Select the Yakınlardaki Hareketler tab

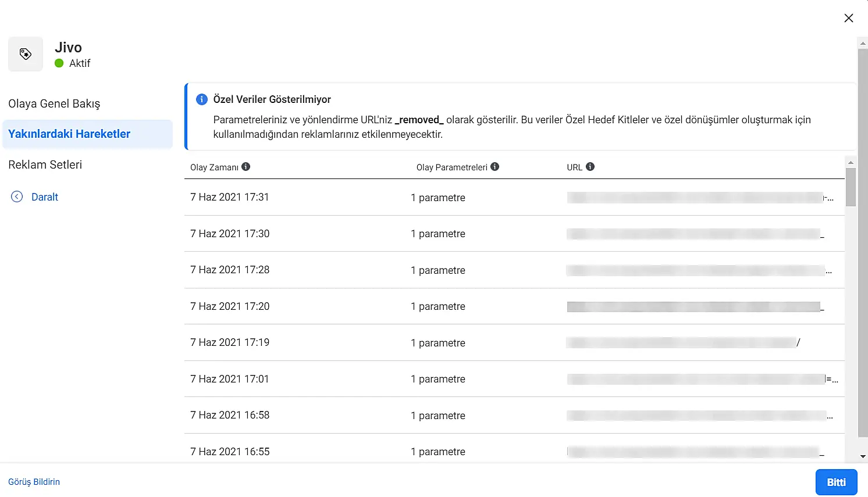tap(69, 134)
